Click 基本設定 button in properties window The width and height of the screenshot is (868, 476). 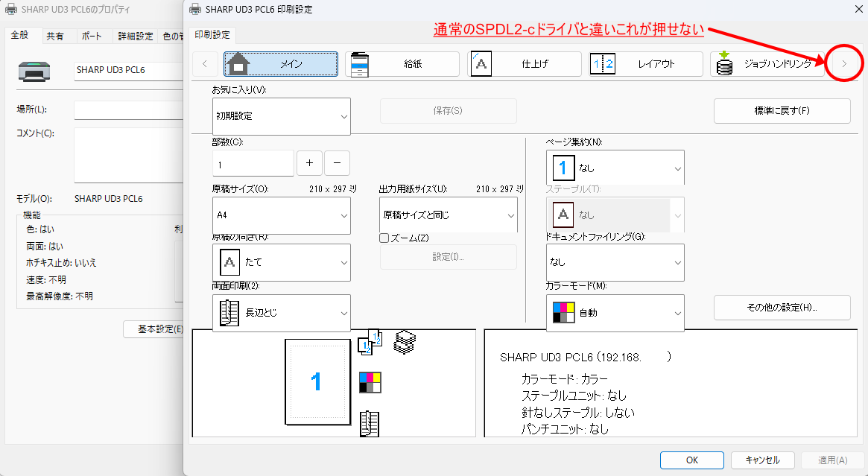pos(154,329)
